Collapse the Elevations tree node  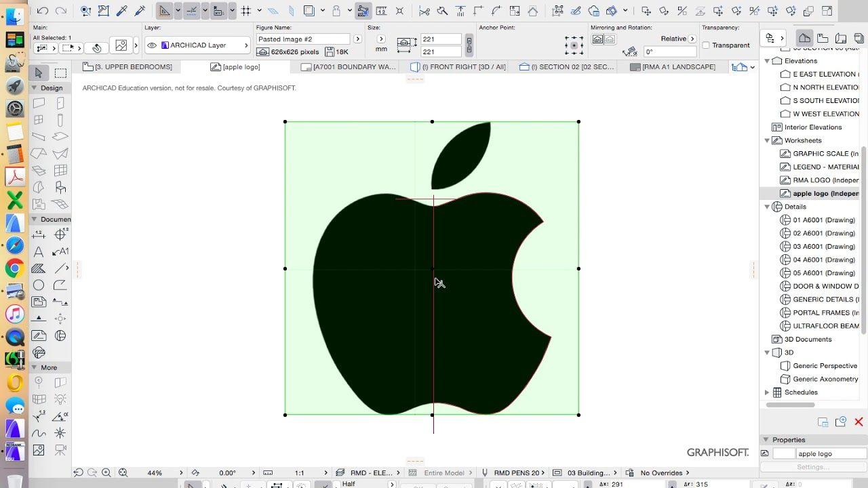(x=767, y=61)
